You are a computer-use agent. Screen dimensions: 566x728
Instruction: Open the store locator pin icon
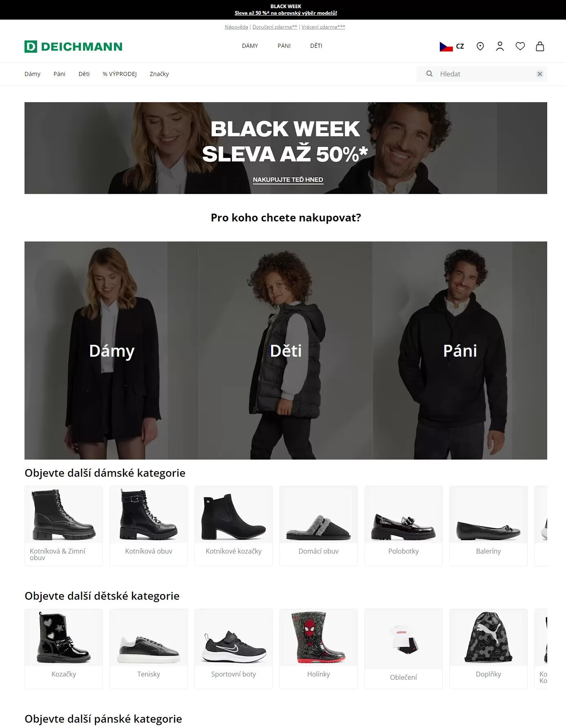480,47
